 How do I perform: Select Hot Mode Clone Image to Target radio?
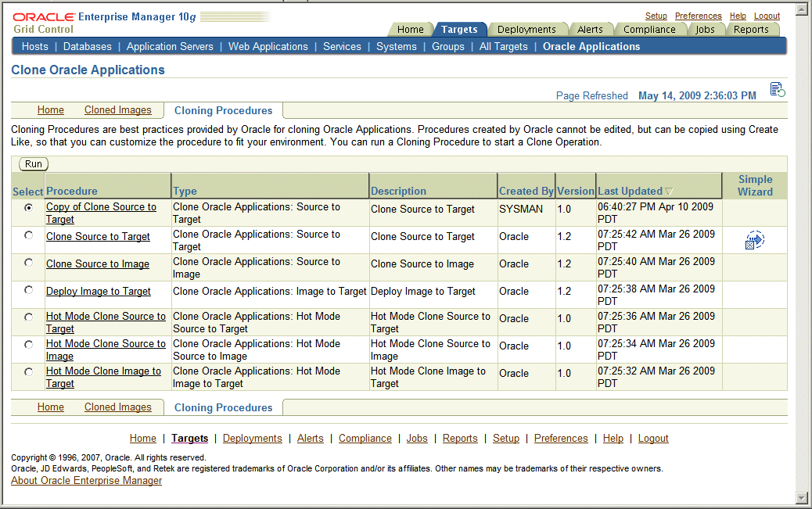click(x=28, y=372)
